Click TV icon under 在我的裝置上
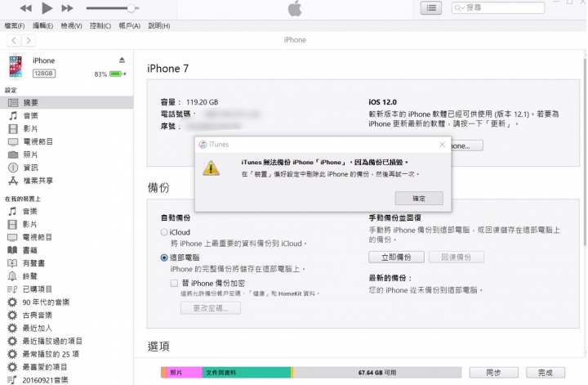The width and height of the screenshot is (588, 385). (x=12, y=238)
